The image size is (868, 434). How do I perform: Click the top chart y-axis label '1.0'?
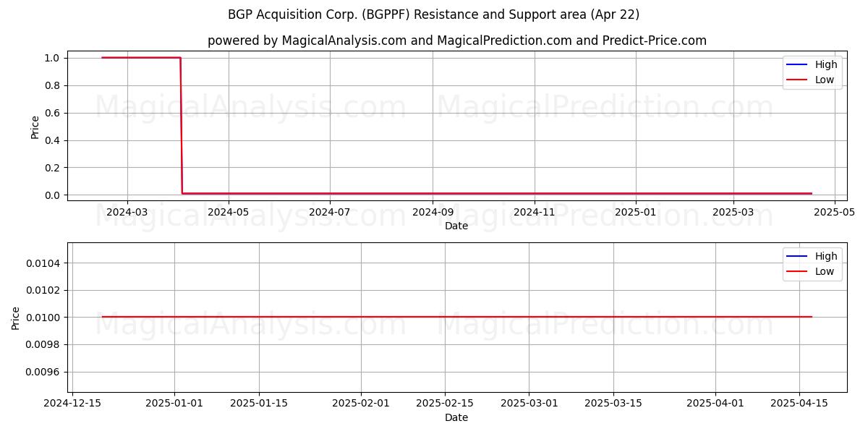tap(51, 58)
